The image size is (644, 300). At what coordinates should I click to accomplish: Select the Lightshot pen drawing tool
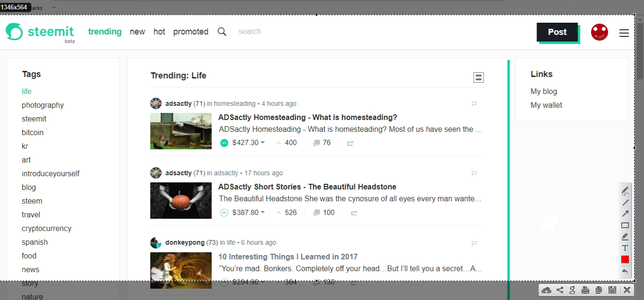625,190
